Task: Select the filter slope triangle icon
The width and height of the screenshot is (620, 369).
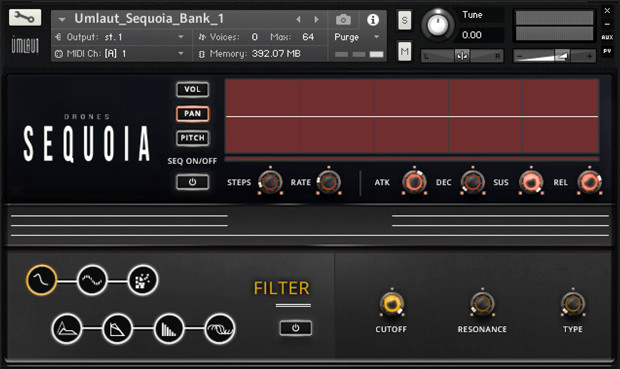Action: pos(117,328)
